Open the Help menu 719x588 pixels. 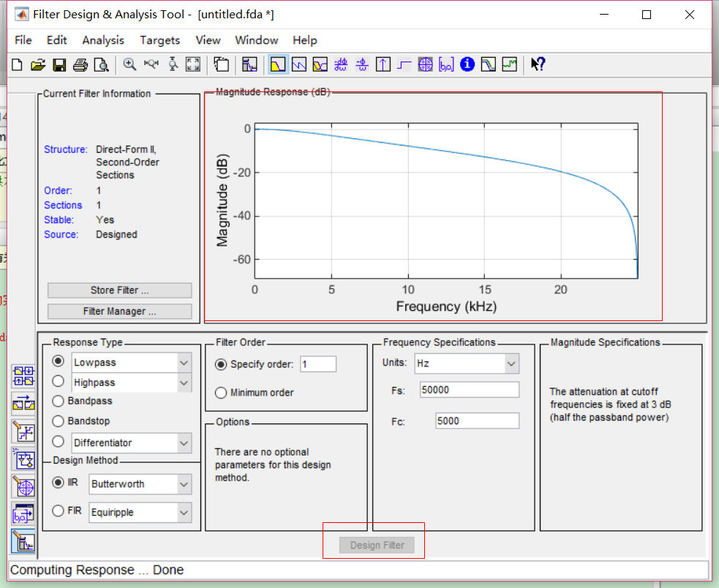point(305,40)
